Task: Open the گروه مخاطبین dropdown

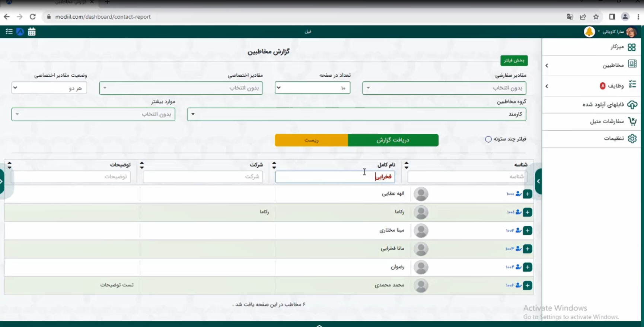Action: pos(357,114)
